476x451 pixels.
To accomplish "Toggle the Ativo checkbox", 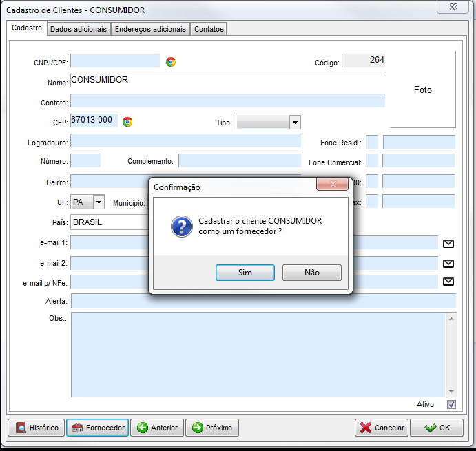I will [451, 404].
